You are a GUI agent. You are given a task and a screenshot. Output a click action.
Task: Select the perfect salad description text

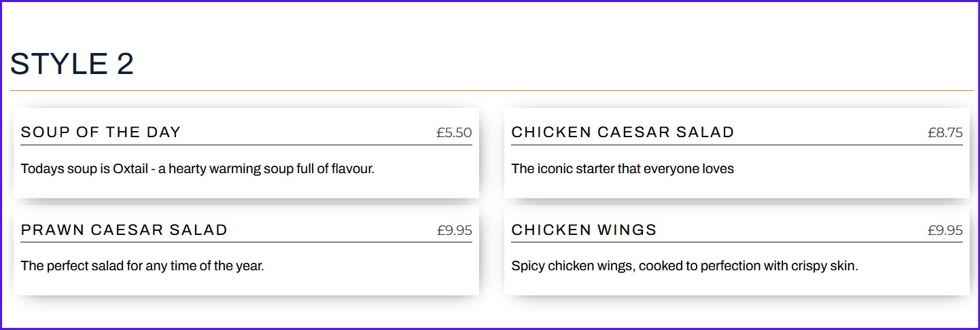pos(143,266)
